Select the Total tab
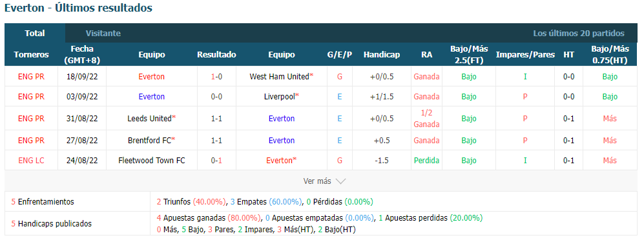This screenshot has width=644, height=240. tap(35, 34)
